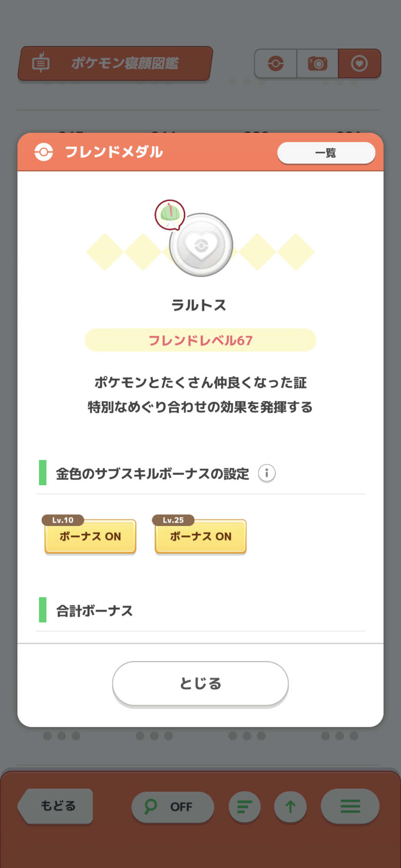
Task: Click the ラルトス Pokémon name
Action: (x=199, y=305)
